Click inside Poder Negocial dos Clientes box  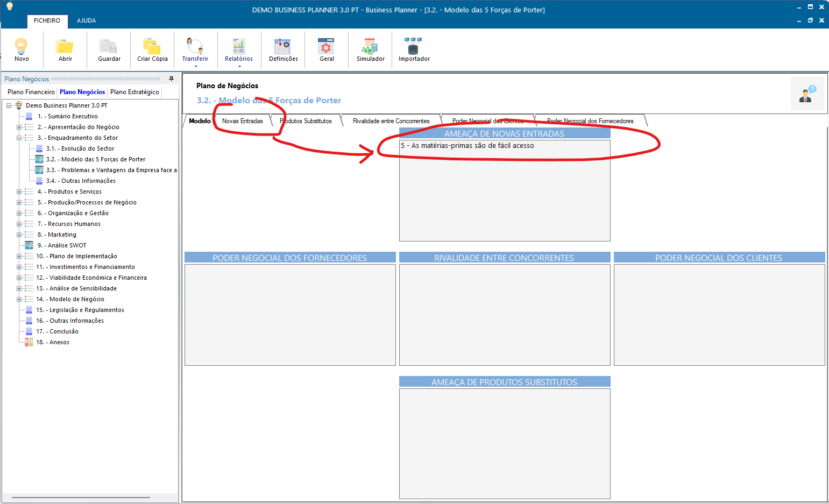tap(719, 315)
